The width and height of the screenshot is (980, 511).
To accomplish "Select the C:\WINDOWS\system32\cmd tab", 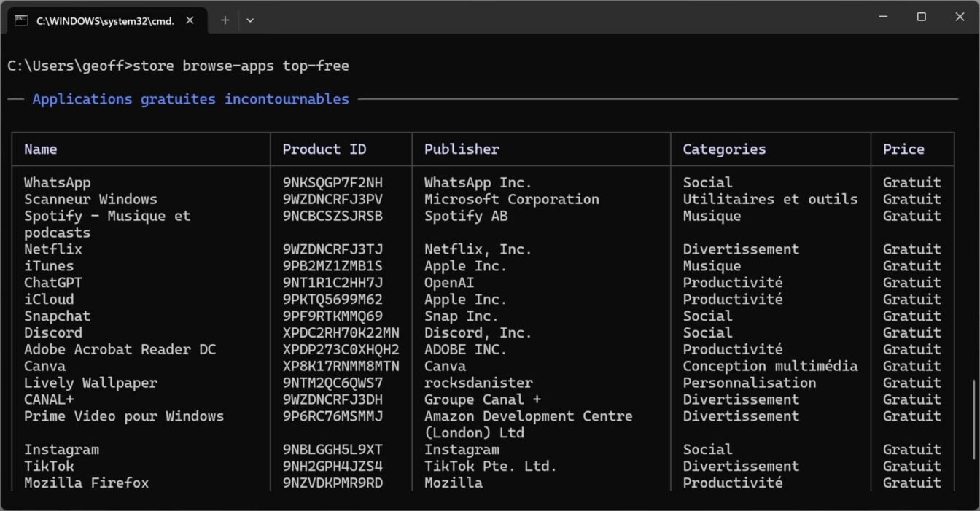I will (x=104, y=20).
